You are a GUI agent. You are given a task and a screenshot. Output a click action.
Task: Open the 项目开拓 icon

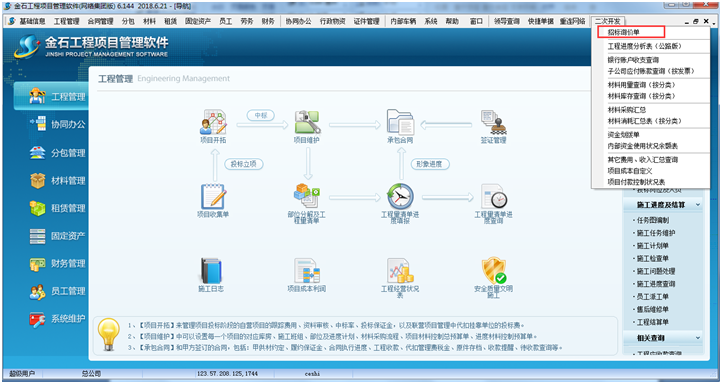213,122
